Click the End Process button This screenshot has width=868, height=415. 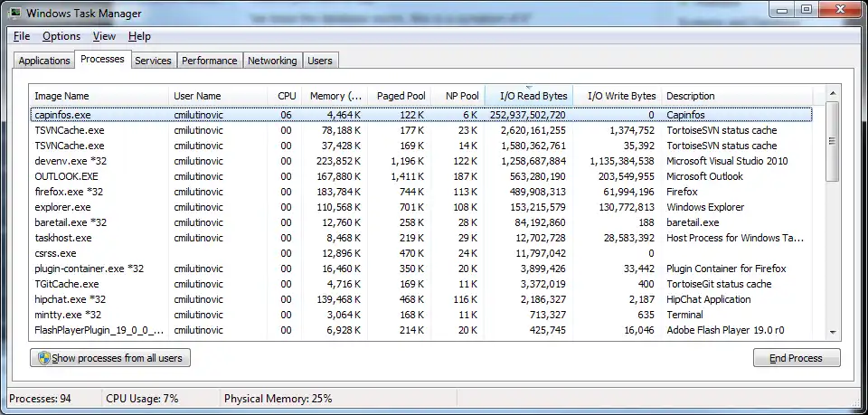(797, 358)
